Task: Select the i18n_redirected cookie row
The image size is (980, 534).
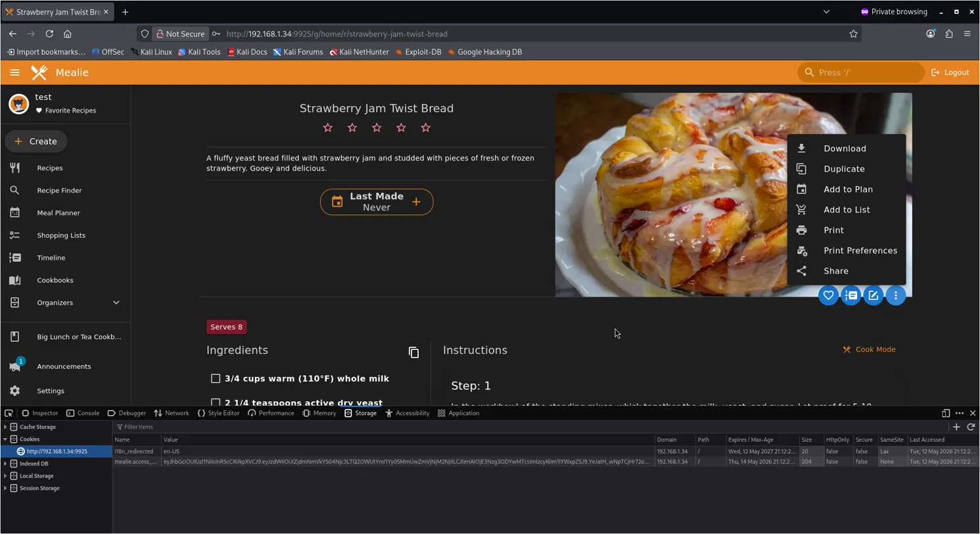Action: coord(546,451)
